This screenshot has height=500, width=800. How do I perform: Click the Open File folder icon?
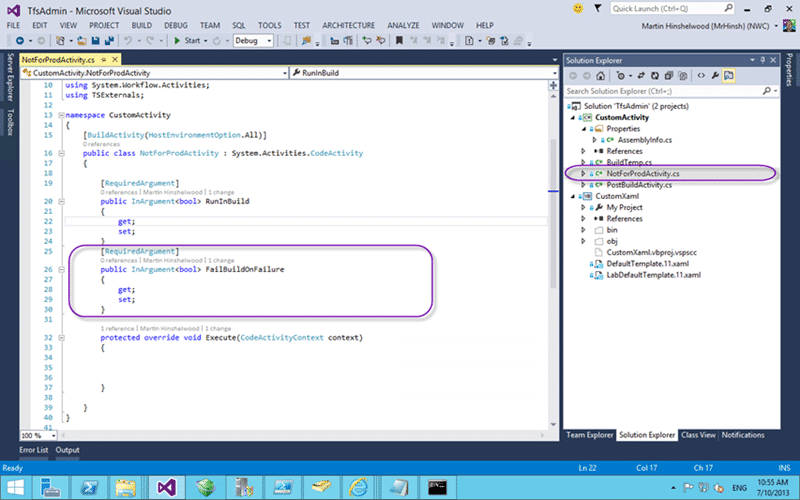coord(82,40)
